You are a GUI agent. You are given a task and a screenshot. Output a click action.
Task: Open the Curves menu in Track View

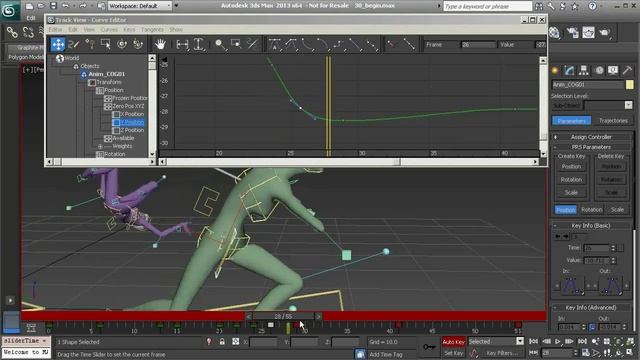(x=109, y=29)
